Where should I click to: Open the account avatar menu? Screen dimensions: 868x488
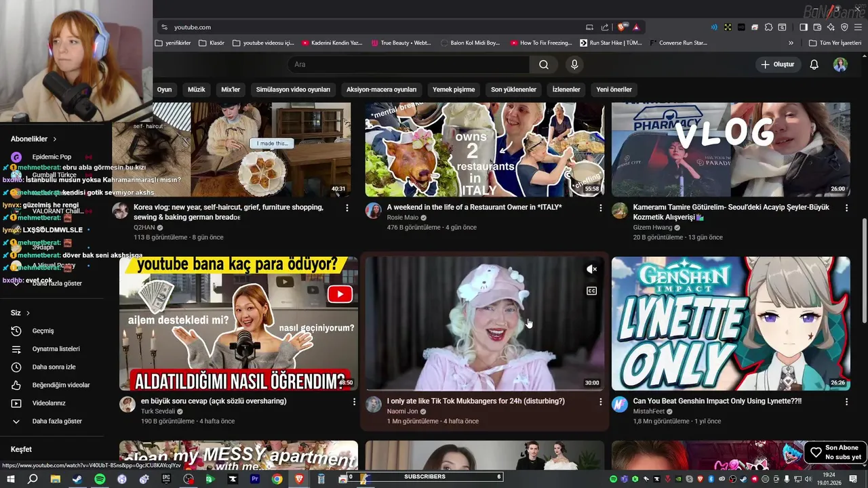click(x=840, y=64)
